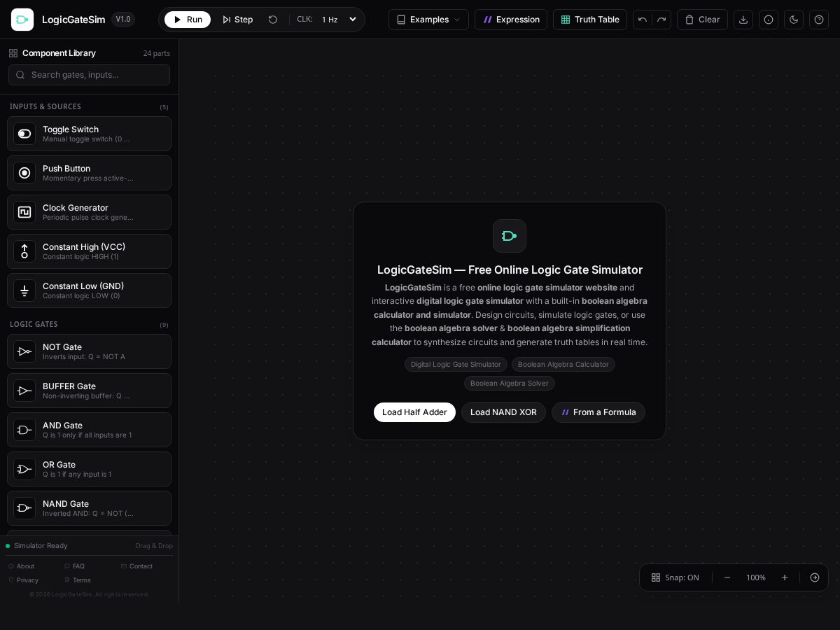This screenshot has width=840, height=630.
Task: Click the 24 parts count label
Action: coord(157,53)
